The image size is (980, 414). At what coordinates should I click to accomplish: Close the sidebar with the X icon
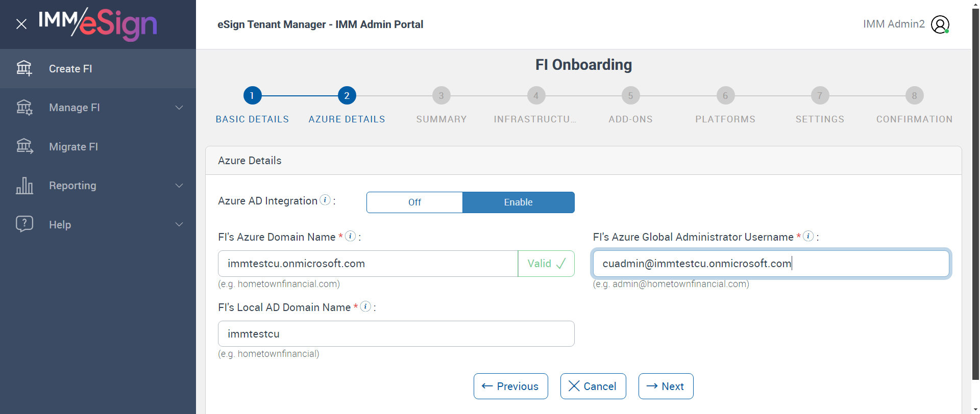[21, 24]
